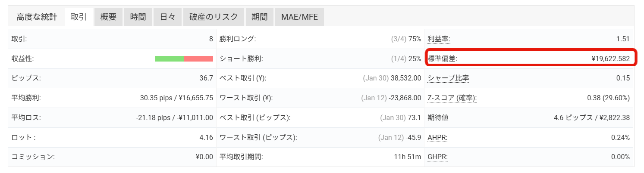This screenshot has height=173, width=644.
Task: Switch to the 時間 tab
Action: [x=138, y=17]
